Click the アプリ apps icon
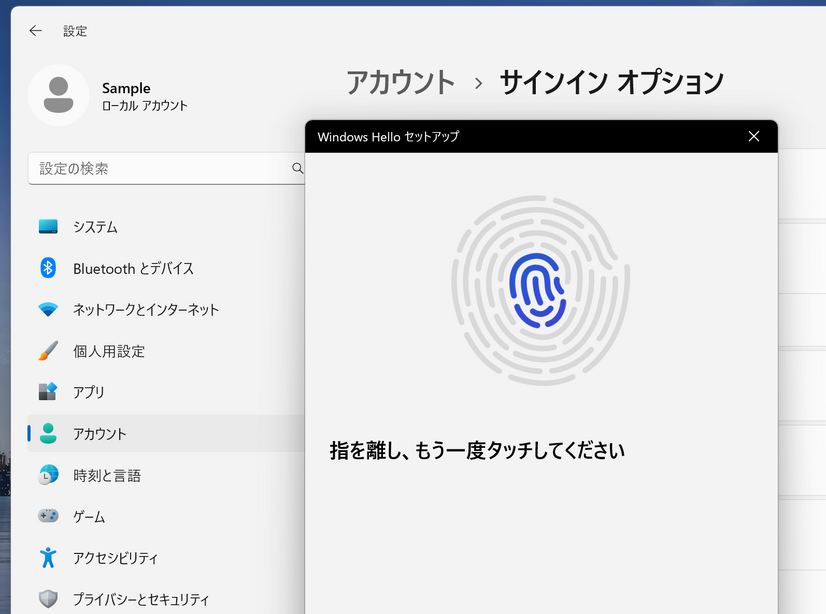The image size is (826, 614). click(x=48, y=392)
